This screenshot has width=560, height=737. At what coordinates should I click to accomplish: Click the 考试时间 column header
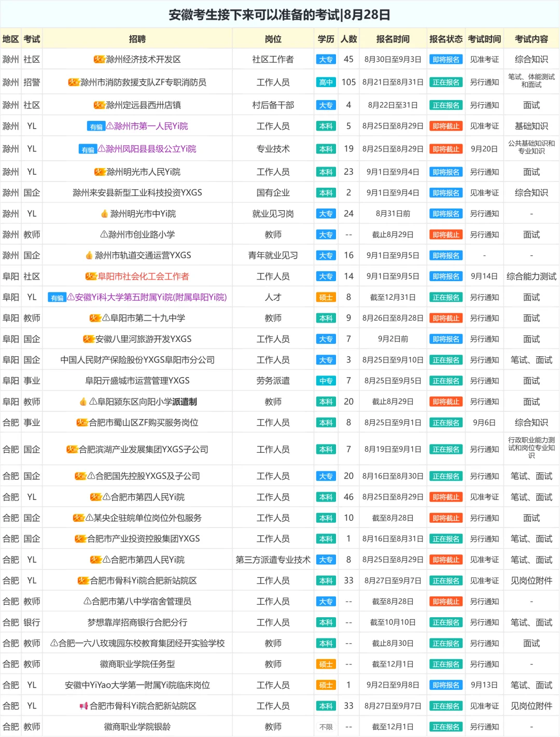484,39
